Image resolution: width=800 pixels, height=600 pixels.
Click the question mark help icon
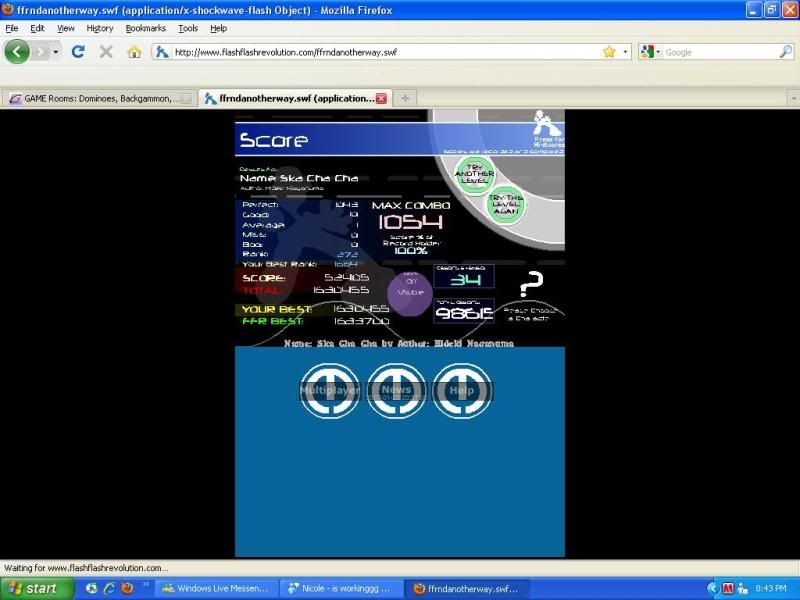tap(533, 285)
